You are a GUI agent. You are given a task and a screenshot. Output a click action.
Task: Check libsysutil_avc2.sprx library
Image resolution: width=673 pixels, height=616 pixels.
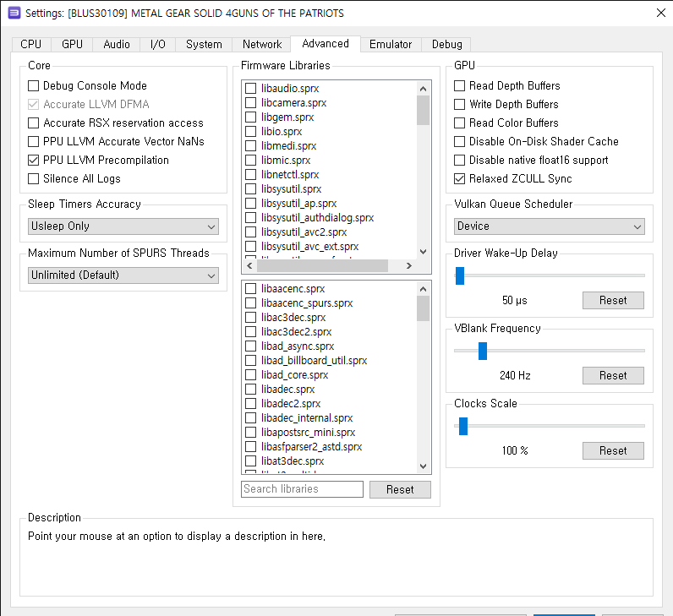click(250, 232)
